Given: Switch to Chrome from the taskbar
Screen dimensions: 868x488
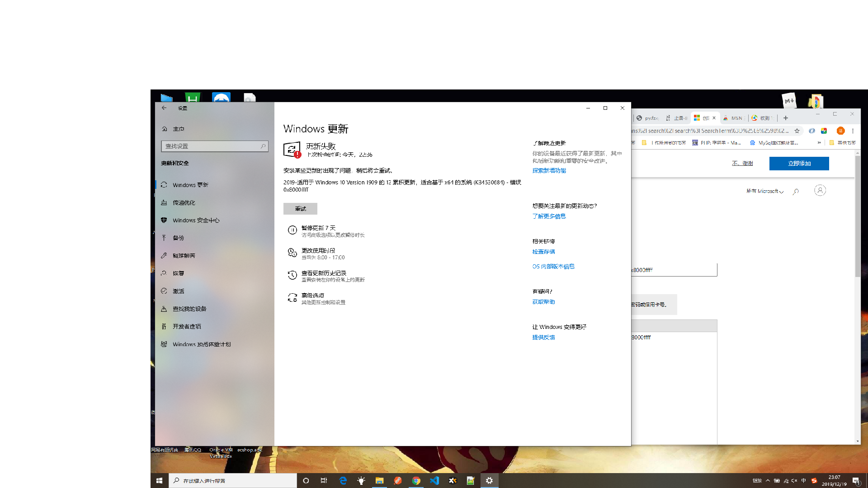Looking at the screenshot, I should click(416, 480).
